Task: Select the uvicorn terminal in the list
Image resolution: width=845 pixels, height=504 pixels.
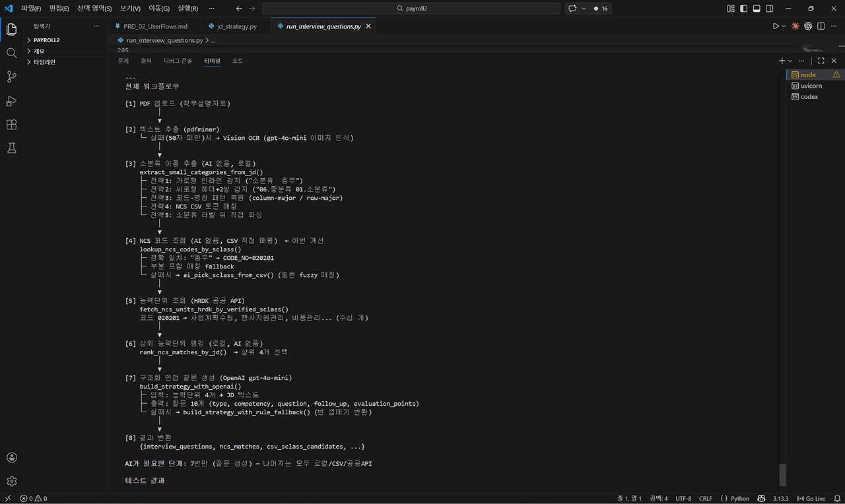Action: click(815, 86)
